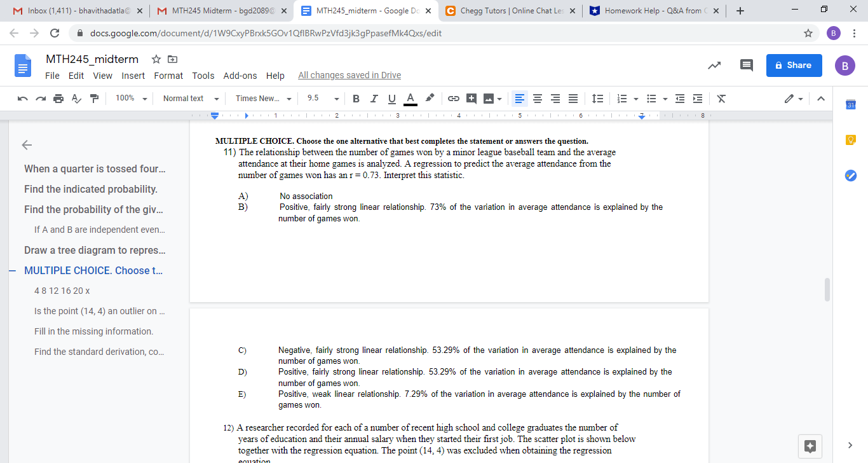The width and height of the screenshot is (868, 463).
Task: Open the Format menu
Action: coord(168,75)
